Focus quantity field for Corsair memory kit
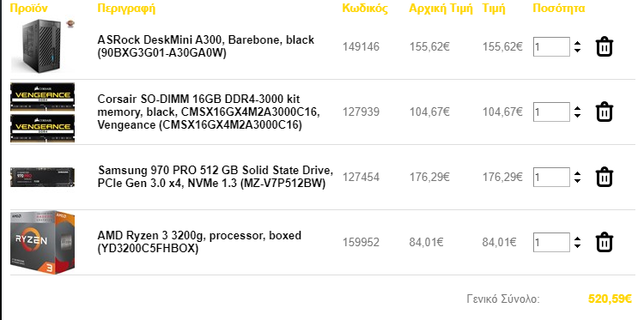 551,112
